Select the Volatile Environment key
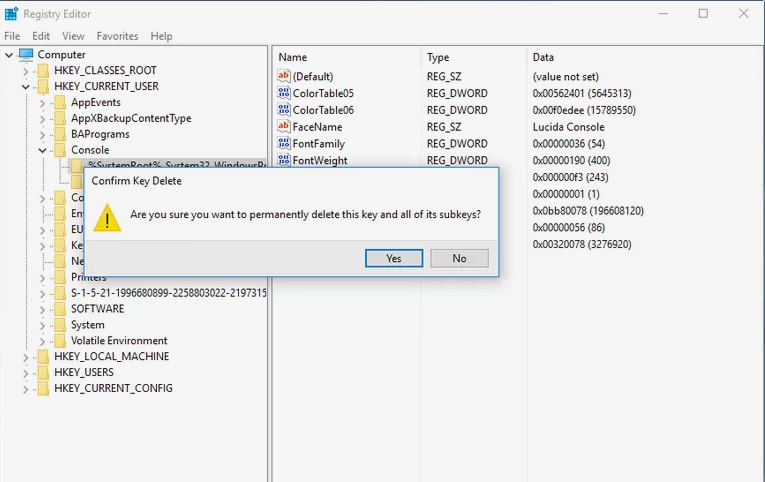Viewport: 765px width, 482px height. click(119, 341)
